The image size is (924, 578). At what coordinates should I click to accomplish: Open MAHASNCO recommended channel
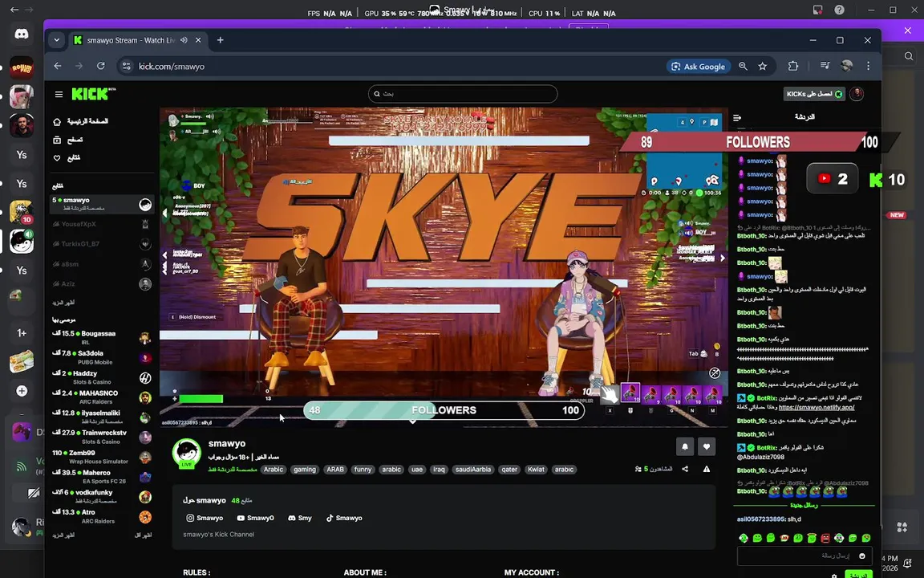click(x=102, y=397)
